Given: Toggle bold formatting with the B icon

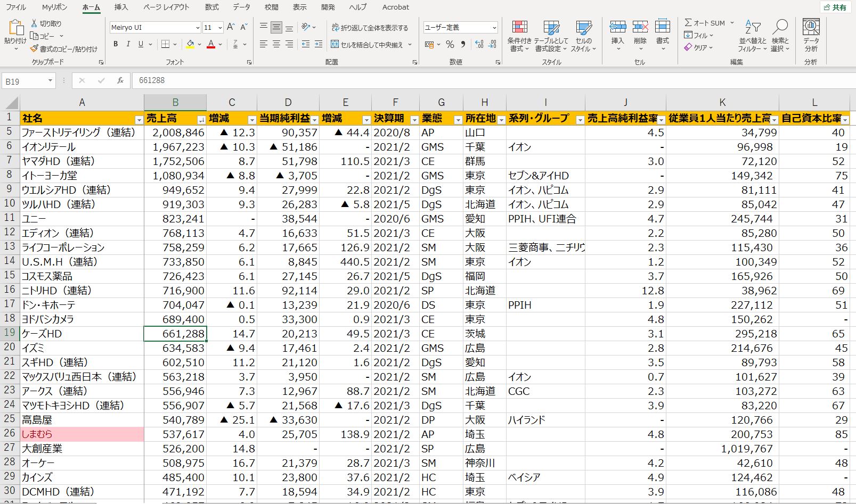Looking at the screenshot, I should pos(115,44).
